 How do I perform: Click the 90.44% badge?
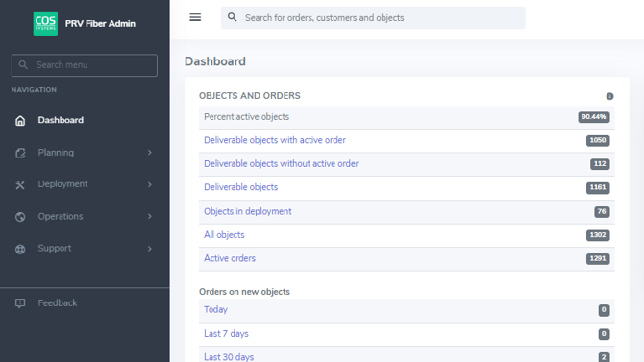[x=594, y=117]
